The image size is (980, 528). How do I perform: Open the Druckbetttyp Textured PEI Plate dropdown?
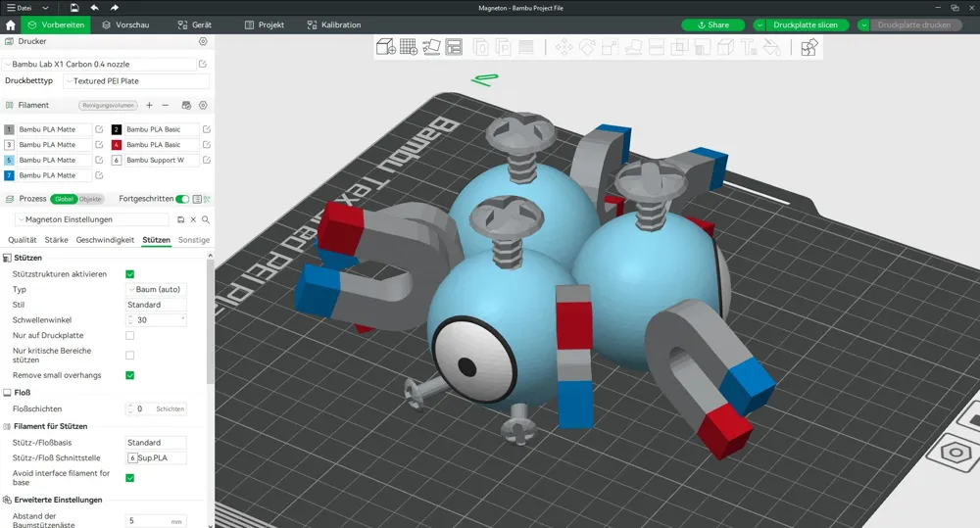[137, 81]
